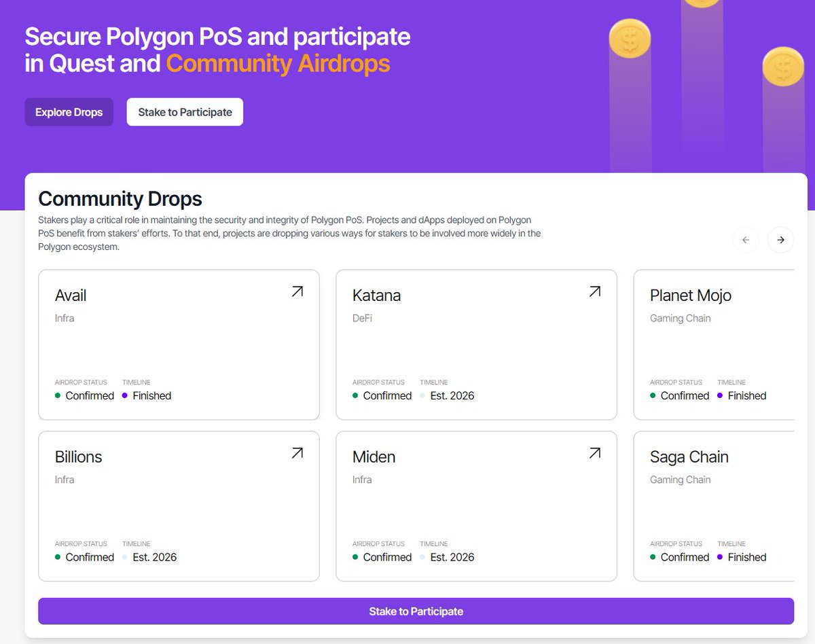The height and width of the screenshot is (644, 815).
Task: Click Billions' TIMELINE label
Action: pos(137,544)
